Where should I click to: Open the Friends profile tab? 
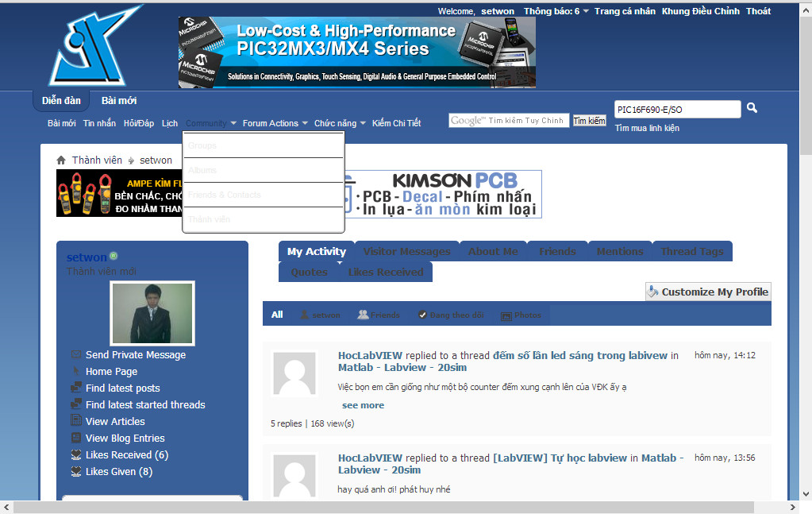click(x=557, y=251)
